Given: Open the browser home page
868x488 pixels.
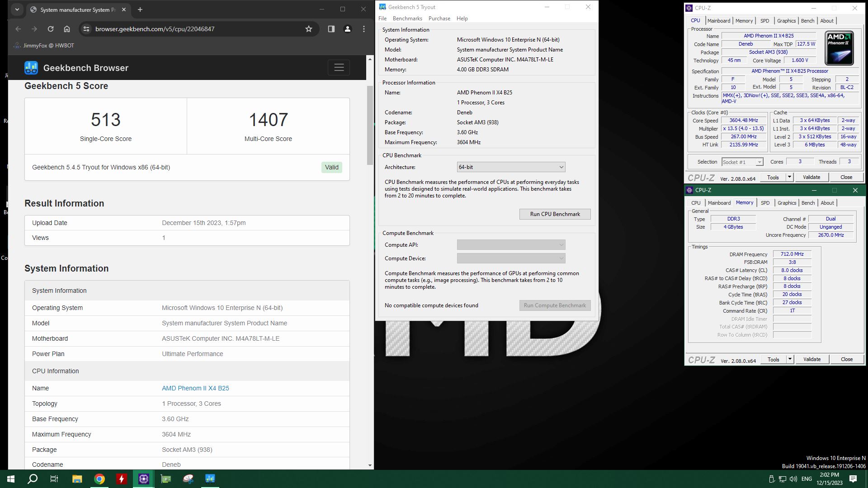Looking at the screenshot, I should (x=67, y=29).
